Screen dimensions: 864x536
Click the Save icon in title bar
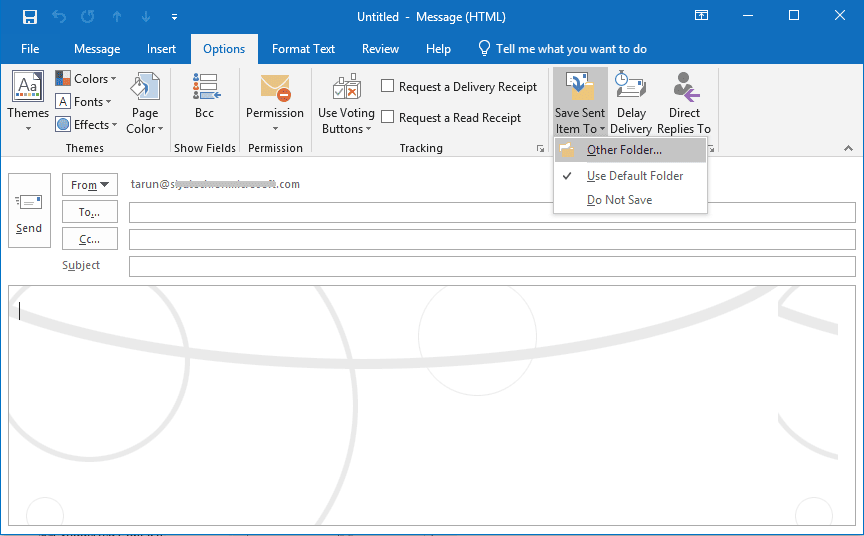(30, 17)
